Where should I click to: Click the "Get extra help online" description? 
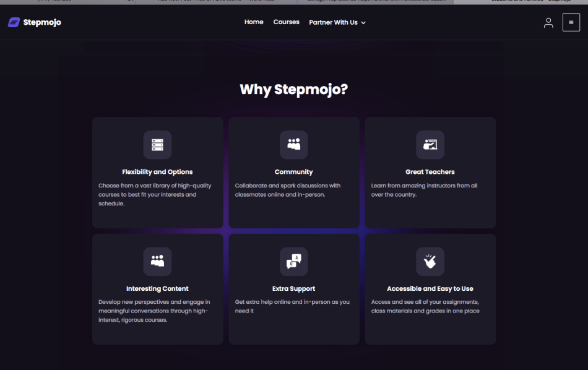coord(292,306)
